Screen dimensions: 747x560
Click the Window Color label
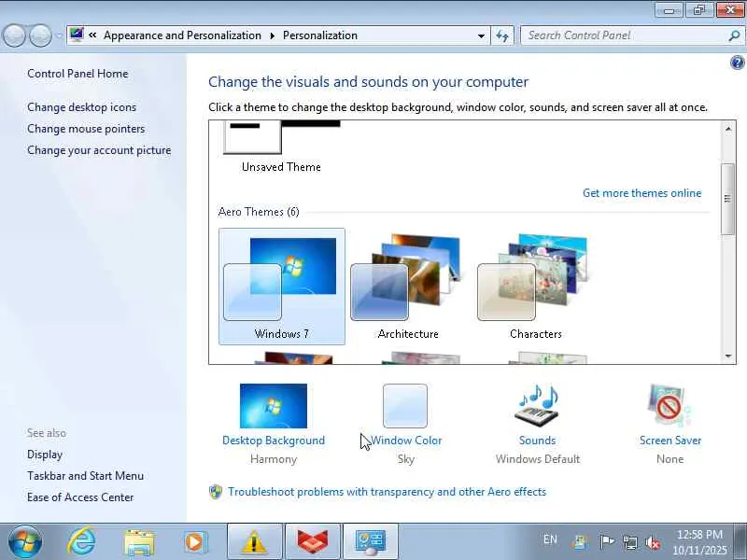[406, 441]
